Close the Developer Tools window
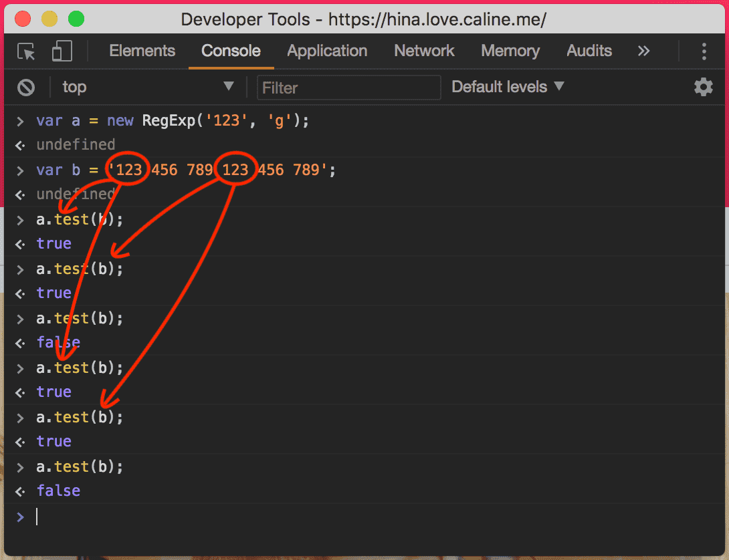The width and height of the screenshot is (729, 560). [x=23, y=19]
